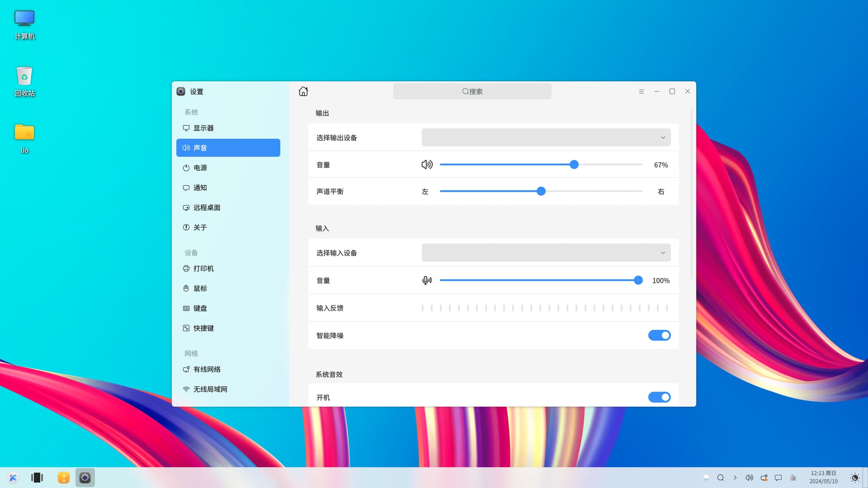The image size is (868, 488).
Task: Click the settings search field
Action: tap(472, 91)
